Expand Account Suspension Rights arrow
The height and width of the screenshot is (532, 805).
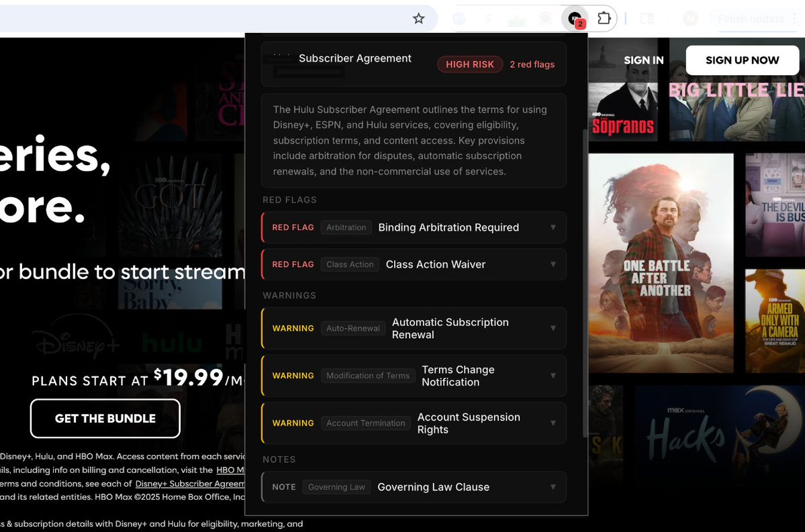click(553, 423)
